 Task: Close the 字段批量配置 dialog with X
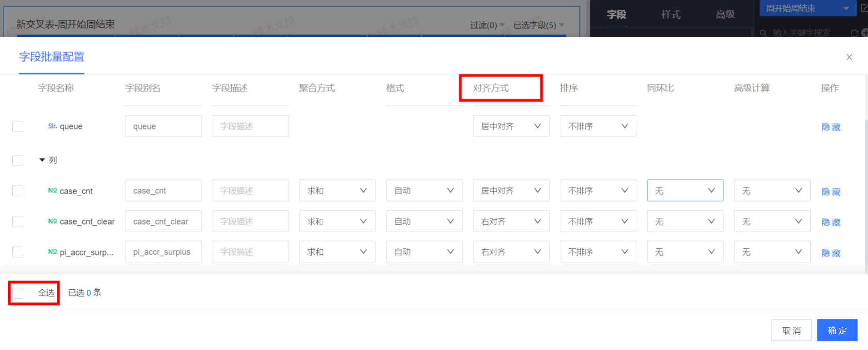pos(849,57)
